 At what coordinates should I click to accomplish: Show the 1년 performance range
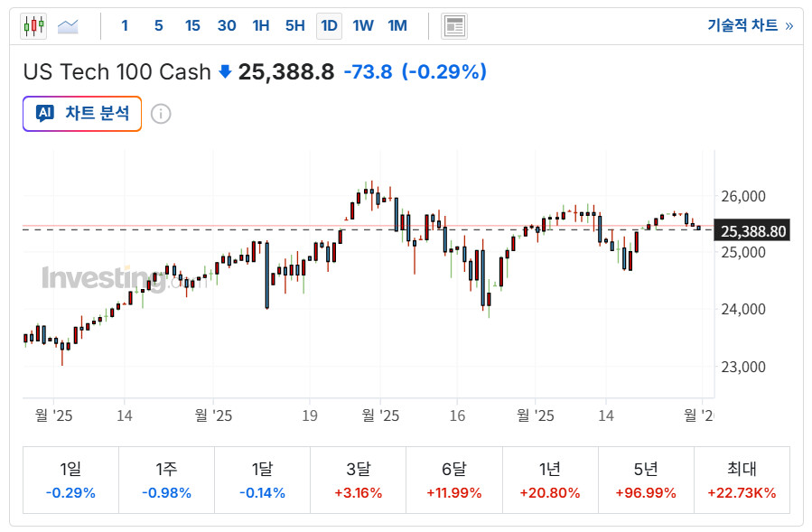[549, 481]
